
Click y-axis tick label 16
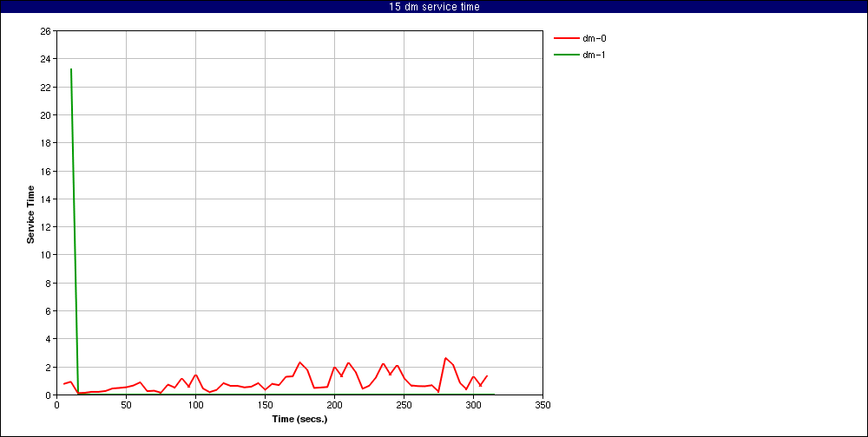click(x=45, y=171)
